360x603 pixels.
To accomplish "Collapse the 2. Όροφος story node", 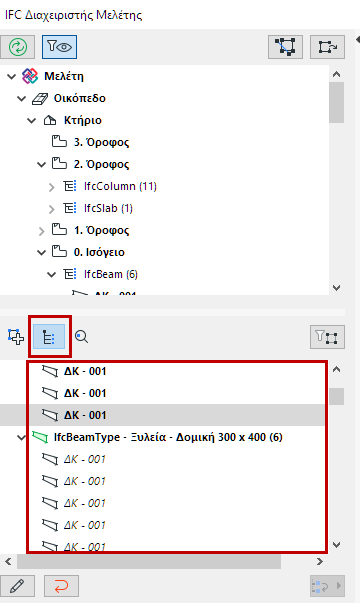I will 42,165.
